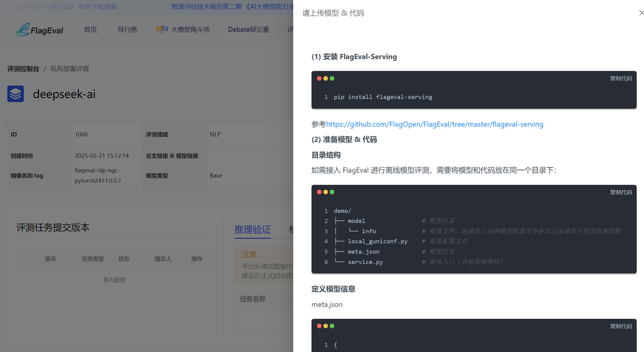Open 首页 in the navigation bar
Image resolution: width=644 pixels, height=352 pixels.
click(x=91, y=30)
